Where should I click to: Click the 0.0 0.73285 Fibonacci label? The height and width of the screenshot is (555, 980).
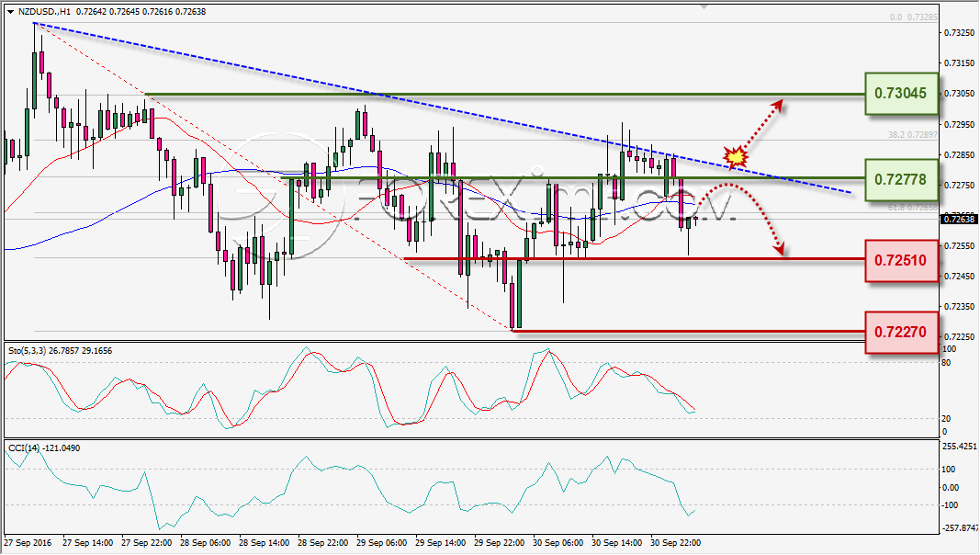(913, 17)
